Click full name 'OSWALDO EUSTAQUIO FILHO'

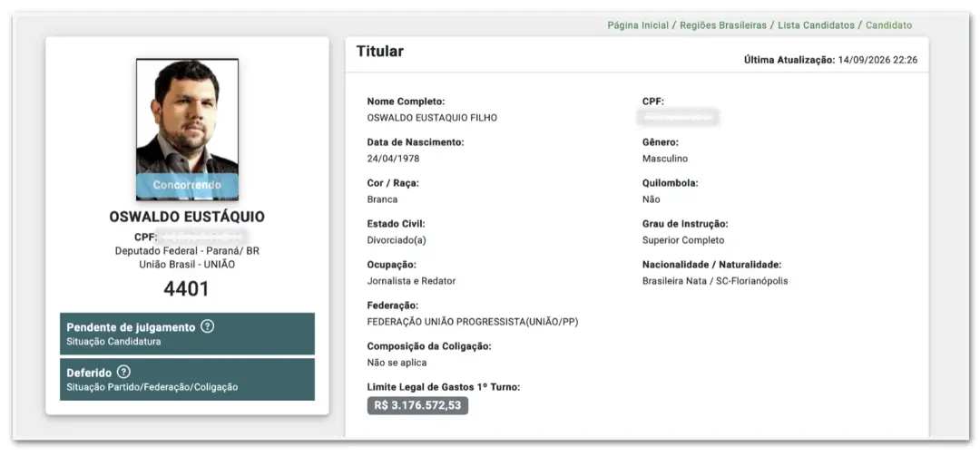coord(432,118)
